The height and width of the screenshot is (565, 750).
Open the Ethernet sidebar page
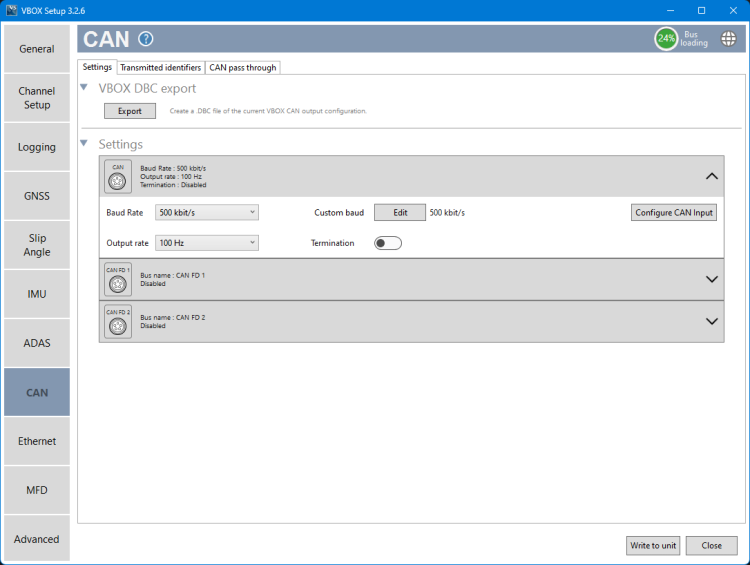(37, 441)
